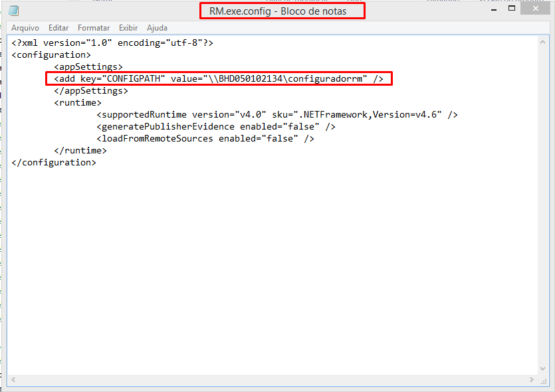Click the window resize grip corner

544,381
